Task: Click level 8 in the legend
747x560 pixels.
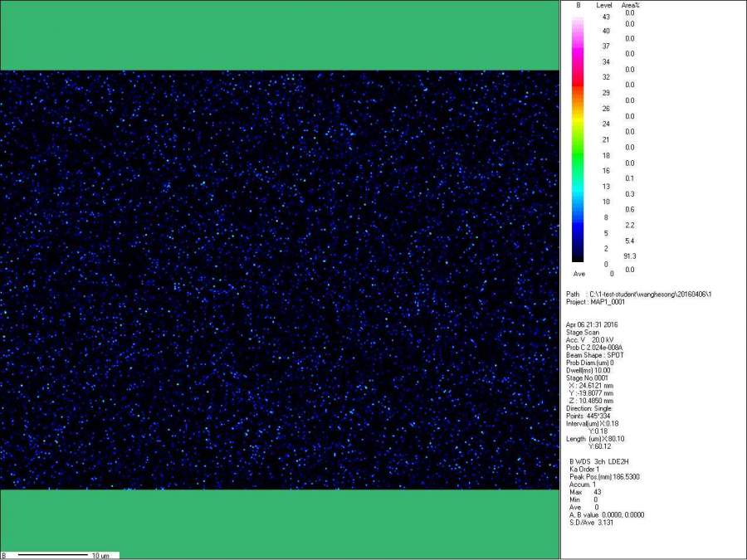Action: point(606,217)
